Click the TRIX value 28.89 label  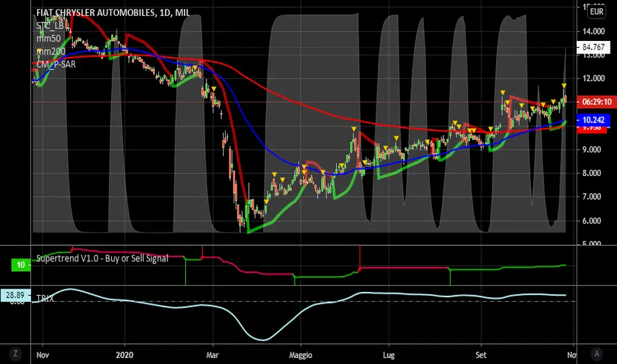pos(15,295)
